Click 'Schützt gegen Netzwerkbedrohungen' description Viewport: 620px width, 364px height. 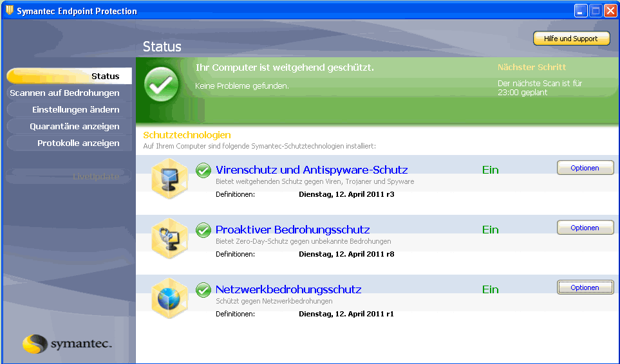pos(274,301)
